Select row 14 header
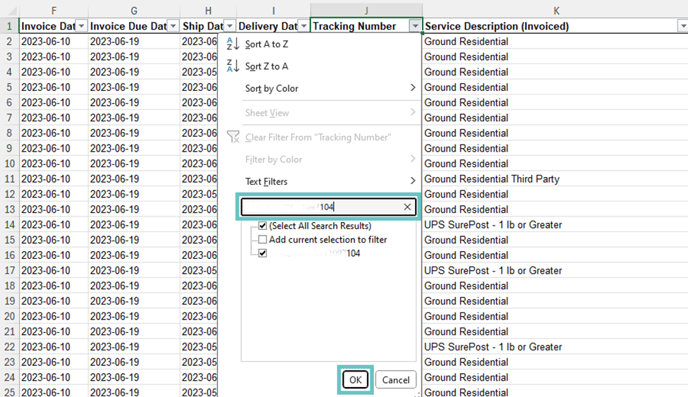Screen dimensions: 688x397 tap(9, 225)
